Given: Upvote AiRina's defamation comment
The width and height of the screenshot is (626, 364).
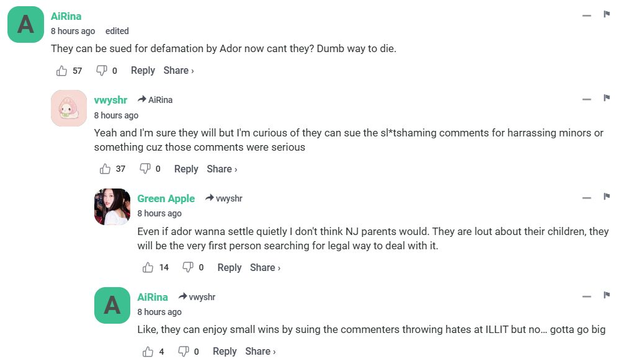Looking at the screenshot, I should pyautogui.click(x=62, y=71).
